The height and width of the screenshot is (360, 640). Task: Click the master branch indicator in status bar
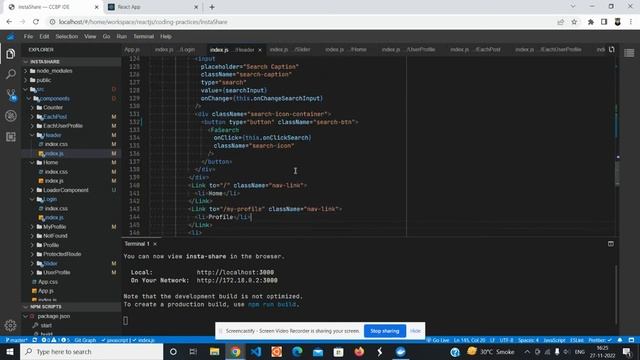tap(16, 340)
